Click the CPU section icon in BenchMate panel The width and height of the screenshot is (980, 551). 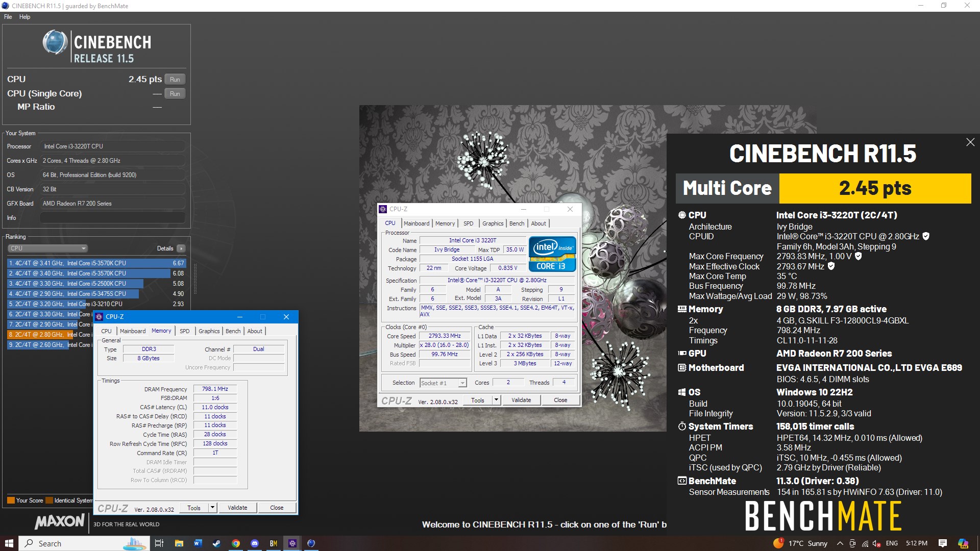(x=682, y=215)
